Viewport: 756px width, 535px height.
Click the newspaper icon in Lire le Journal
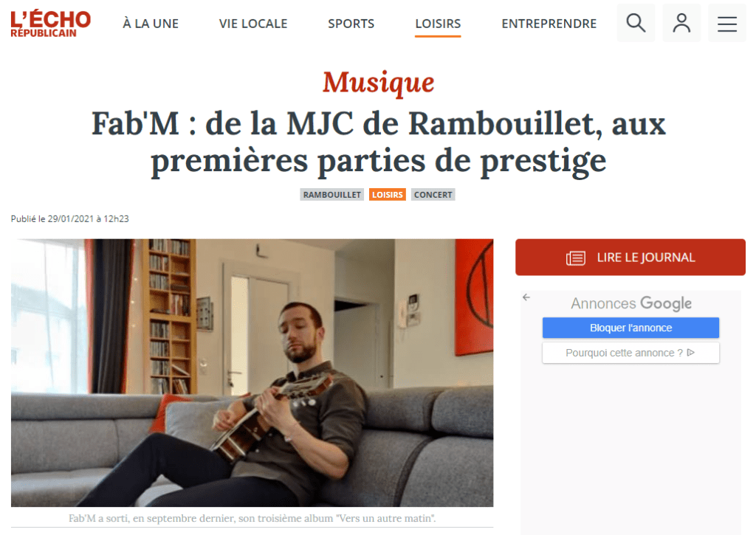pos(576,258)
